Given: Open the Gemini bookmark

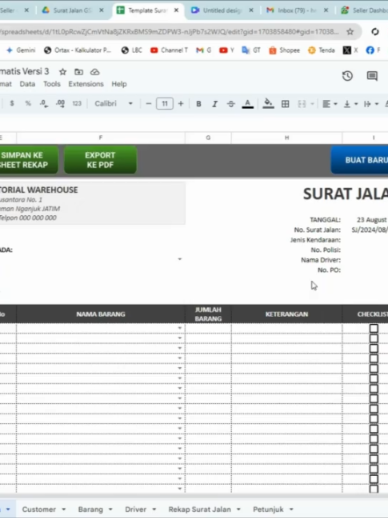Looking at the screenshot, I should tap(20, 50).
